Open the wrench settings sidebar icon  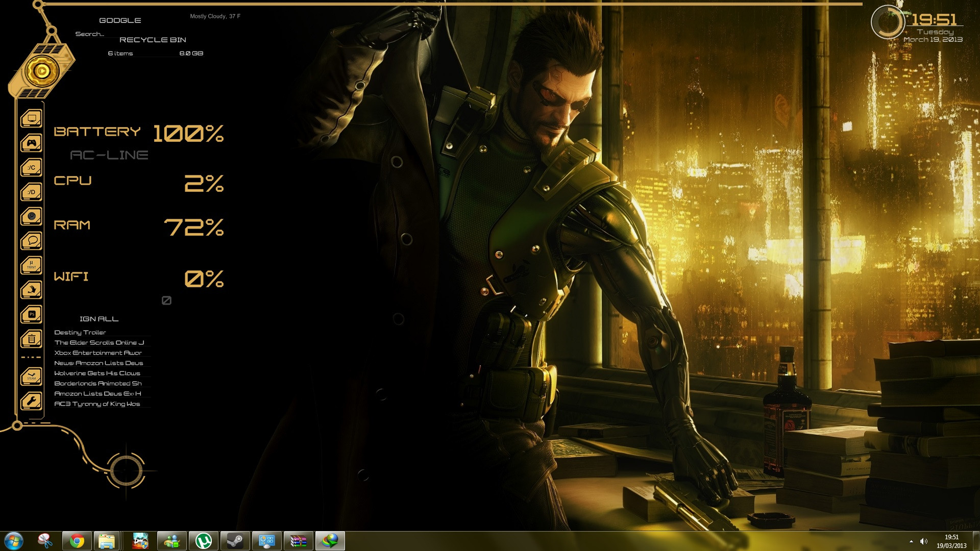point(32,401)
